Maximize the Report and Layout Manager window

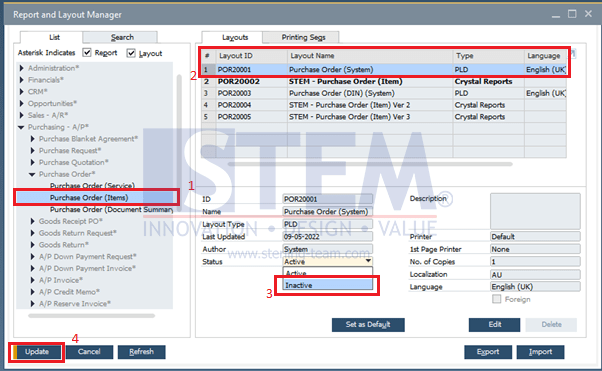[572, 14]
